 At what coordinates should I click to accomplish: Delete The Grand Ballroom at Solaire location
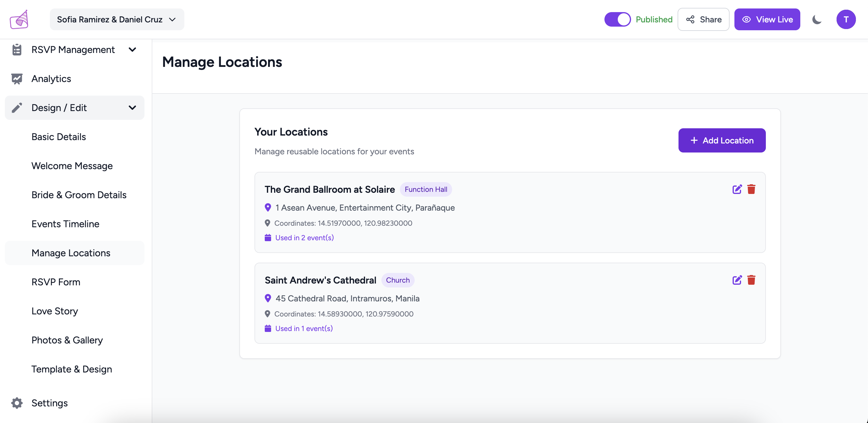[751, 189]
